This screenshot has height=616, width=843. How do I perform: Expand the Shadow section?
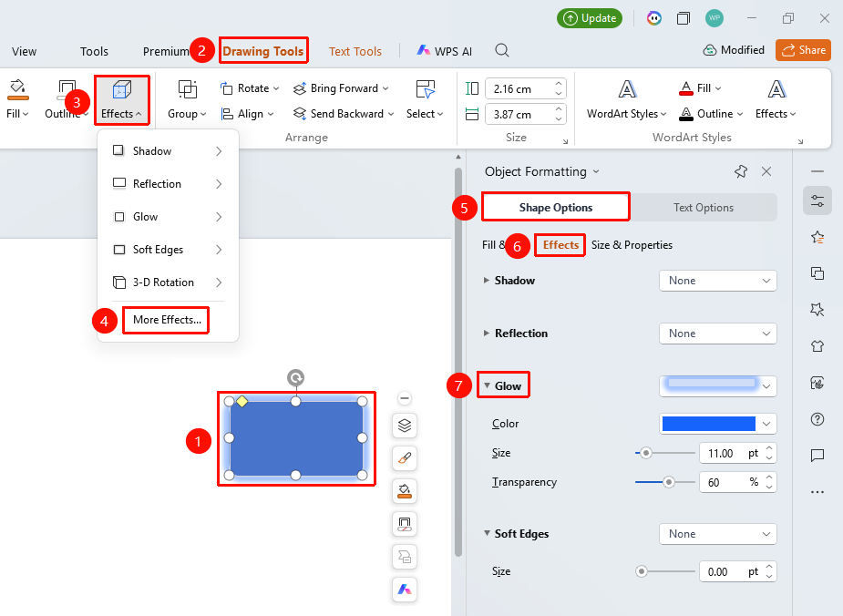tap(486, 280)
